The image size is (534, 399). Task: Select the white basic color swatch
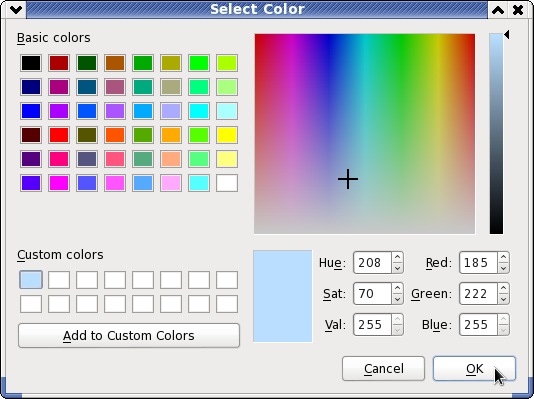coord(227,183)
